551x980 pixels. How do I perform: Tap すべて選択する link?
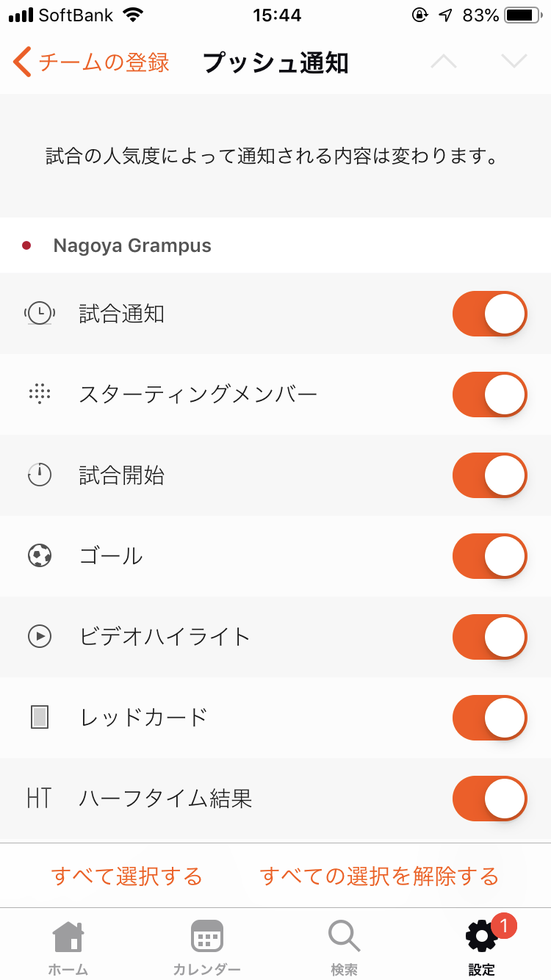[127, 876]
